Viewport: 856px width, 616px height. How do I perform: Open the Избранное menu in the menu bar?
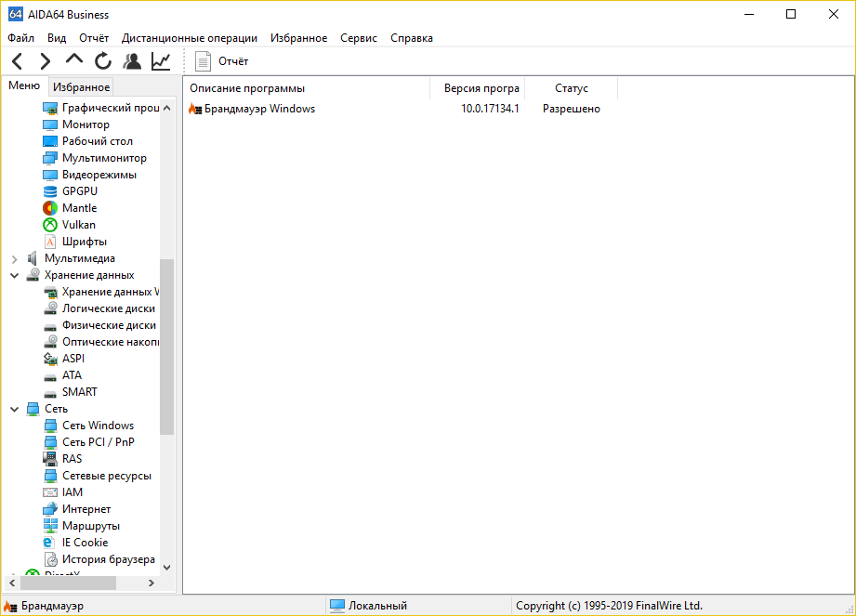[298, 38]
